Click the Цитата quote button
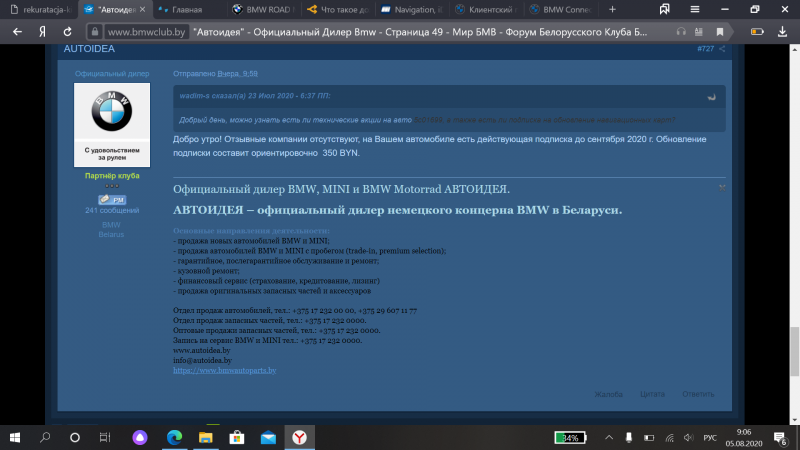This screenshot has width=800, height=450. [x=652, y=394]
